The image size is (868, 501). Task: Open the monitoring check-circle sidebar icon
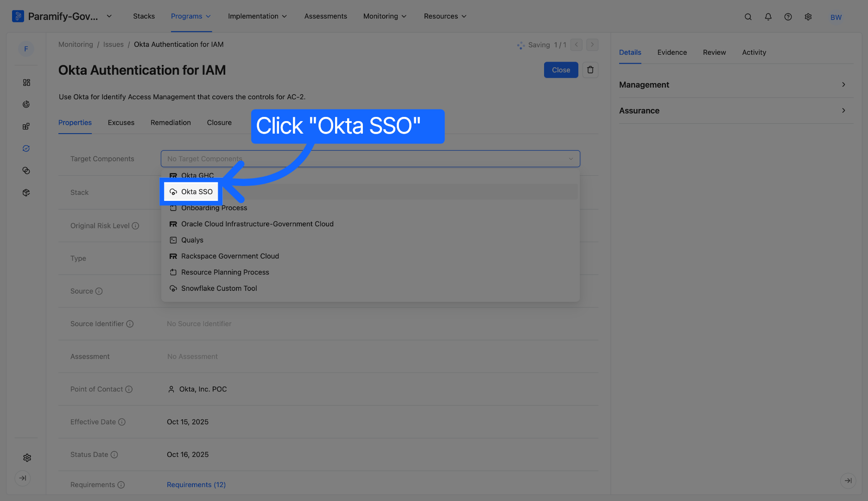tap(26, 148)
